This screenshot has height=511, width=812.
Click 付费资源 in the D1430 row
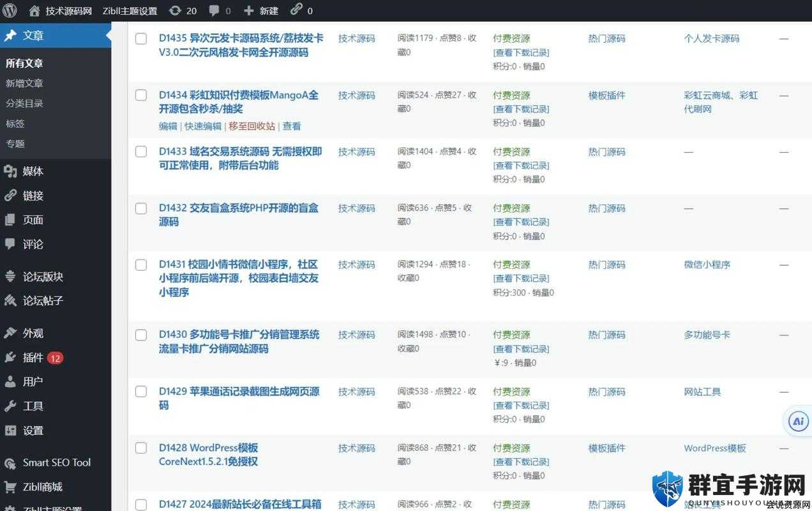point(511,335)
